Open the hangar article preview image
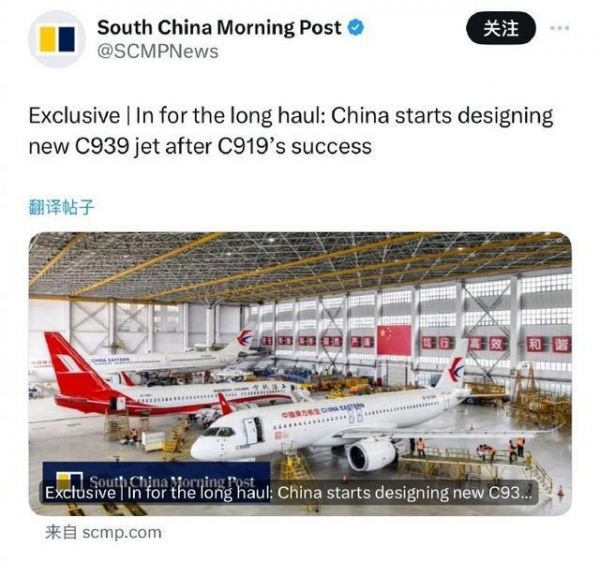 (300, 374)
